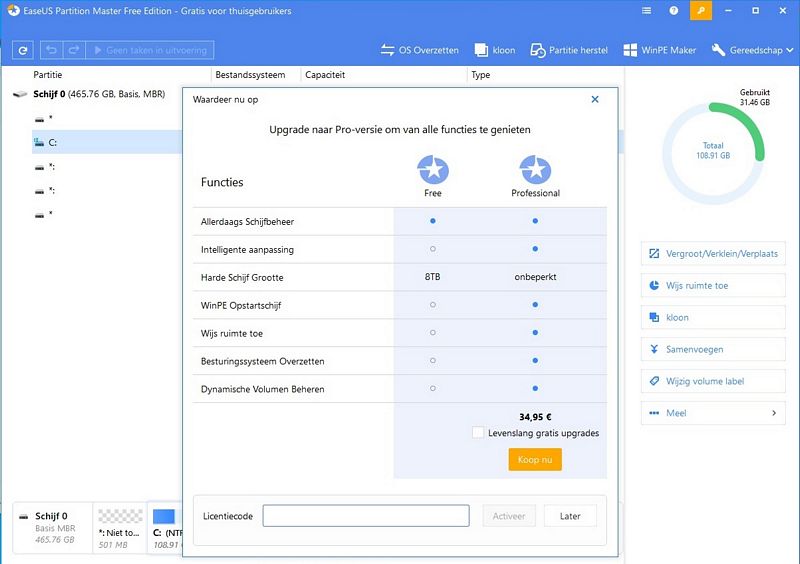This screenshot has height=564, width=800.
Task: Click the Type column header
Action: (x=481, y=75)
